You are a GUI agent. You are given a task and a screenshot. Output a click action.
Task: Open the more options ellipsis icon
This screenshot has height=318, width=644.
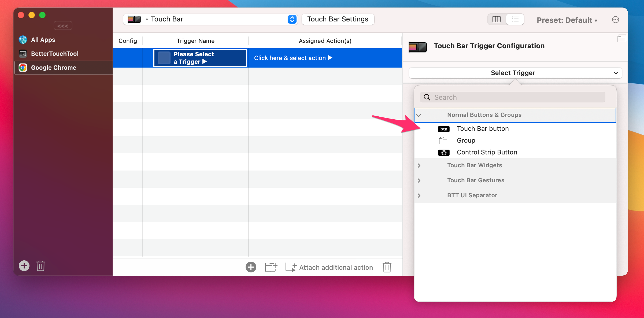tap(616, 20)
